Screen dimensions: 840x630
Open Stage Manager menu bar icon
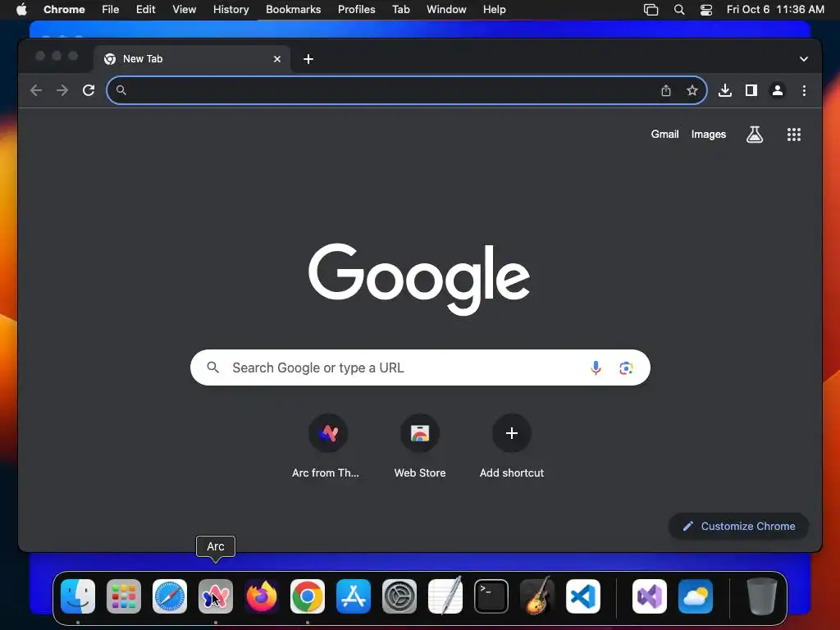coord(651,10)
